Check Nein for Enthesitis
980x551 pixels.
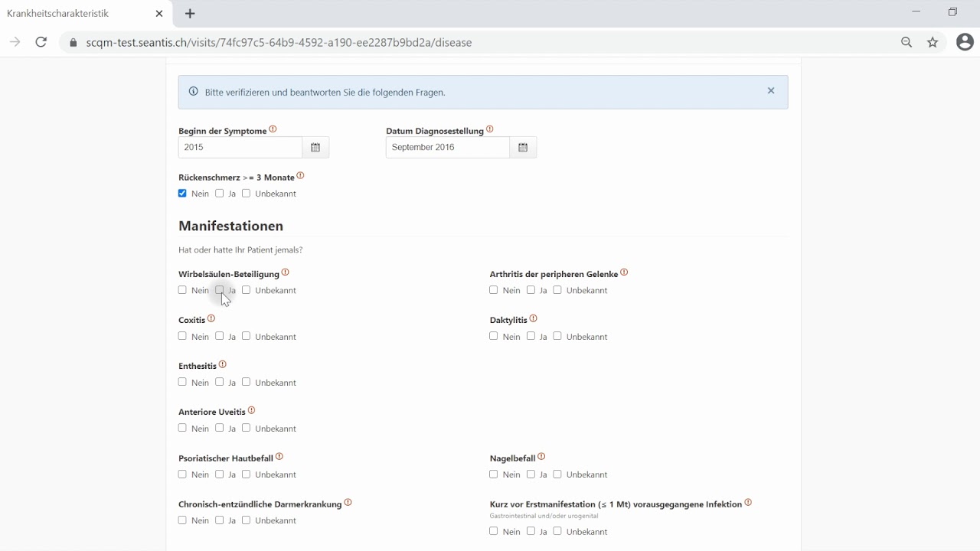[x=182, y=381]
